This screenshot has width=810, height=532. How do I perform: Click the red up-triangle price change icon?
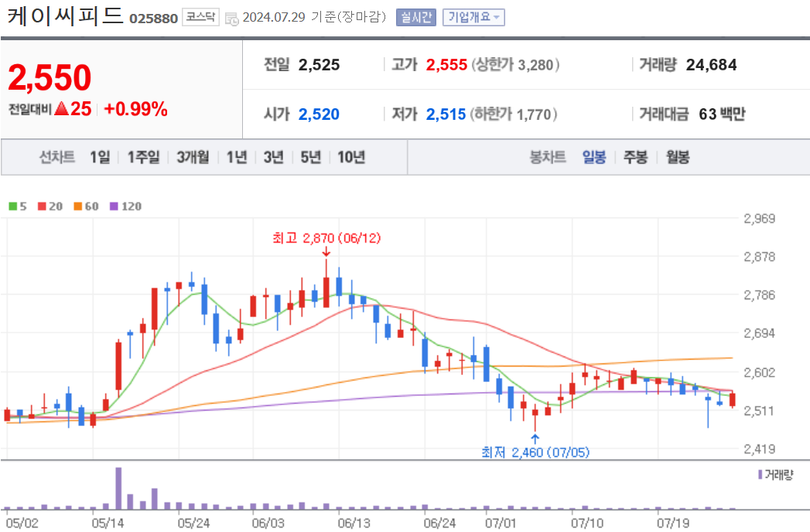(61, 108)
